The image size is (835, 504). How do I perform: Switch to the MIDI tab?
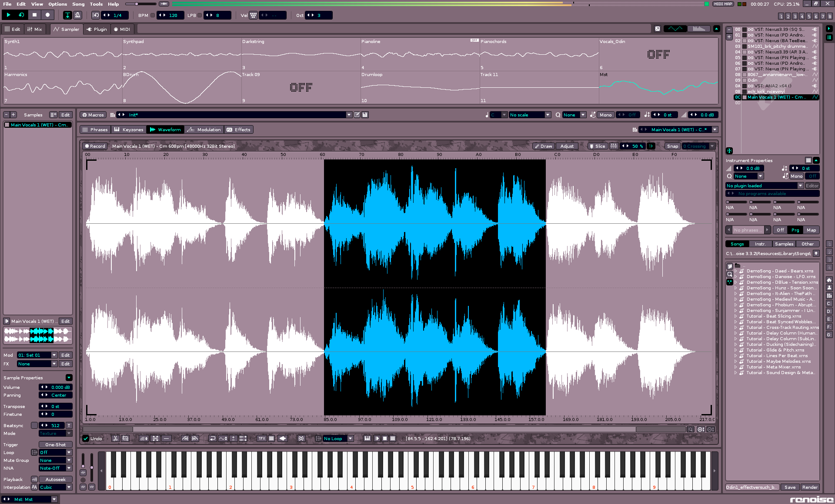pyautogui.click(x=122, y=29)
